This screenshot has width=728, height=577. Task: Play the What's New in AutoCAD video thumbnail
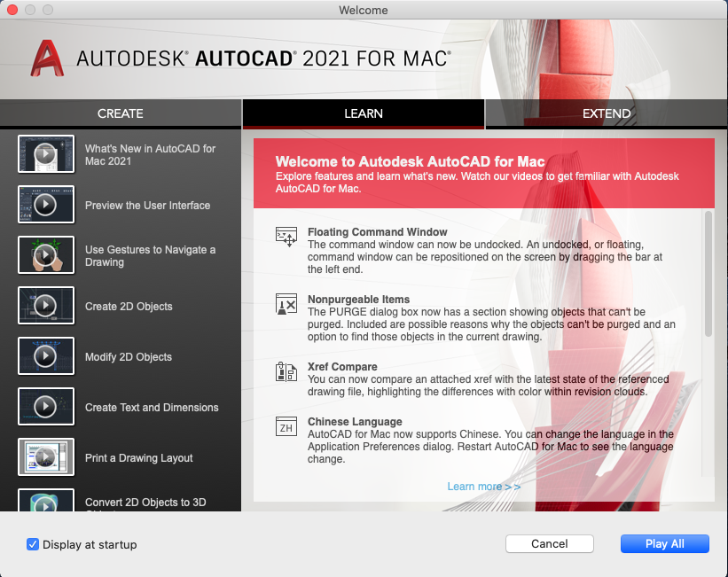coord(46,154)
